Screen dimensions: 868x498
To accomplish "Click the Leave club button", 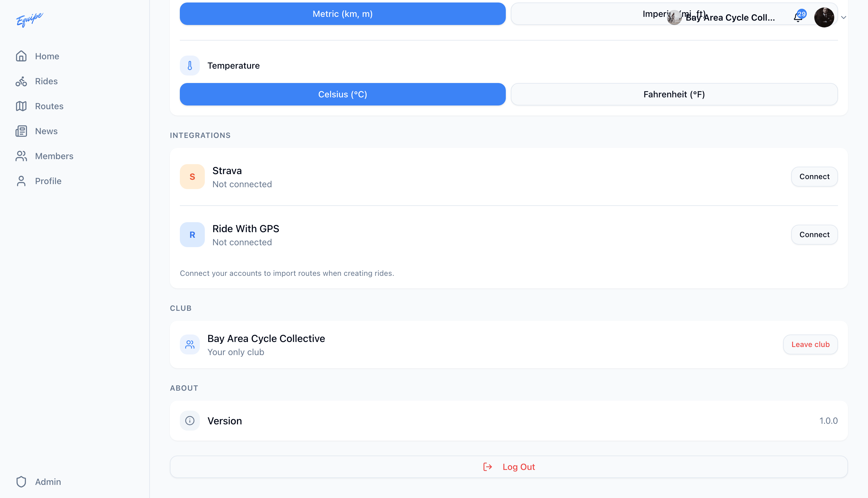I will 810,344.
